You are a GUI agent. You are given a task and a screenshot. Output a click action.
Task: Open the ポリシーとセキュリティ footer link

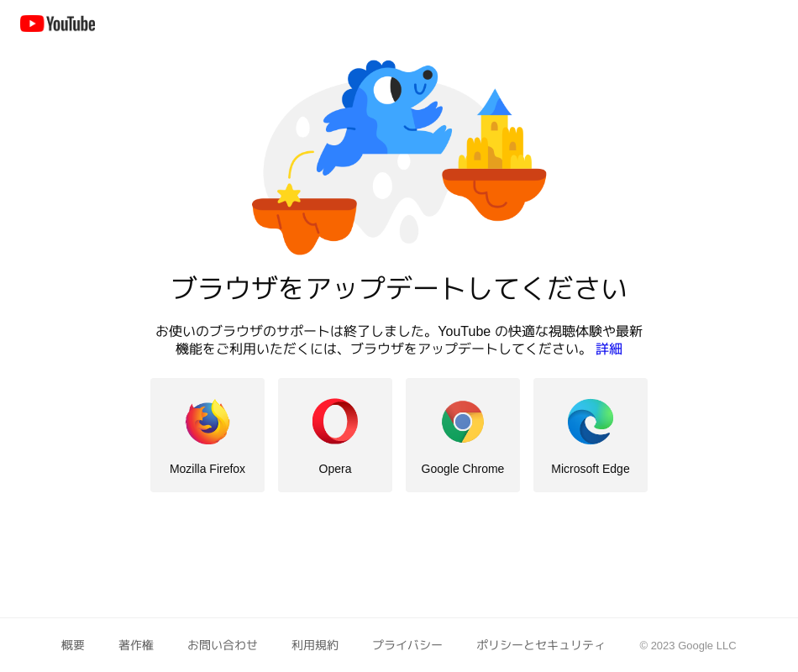[540, 645]
